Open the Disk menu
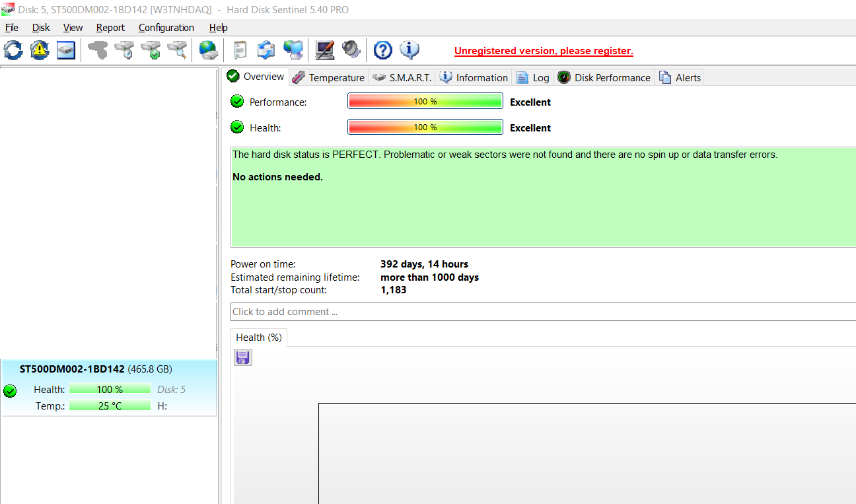The height and width of the screenshot is (504, 856). pyautogui.click(x=41, y=28)
